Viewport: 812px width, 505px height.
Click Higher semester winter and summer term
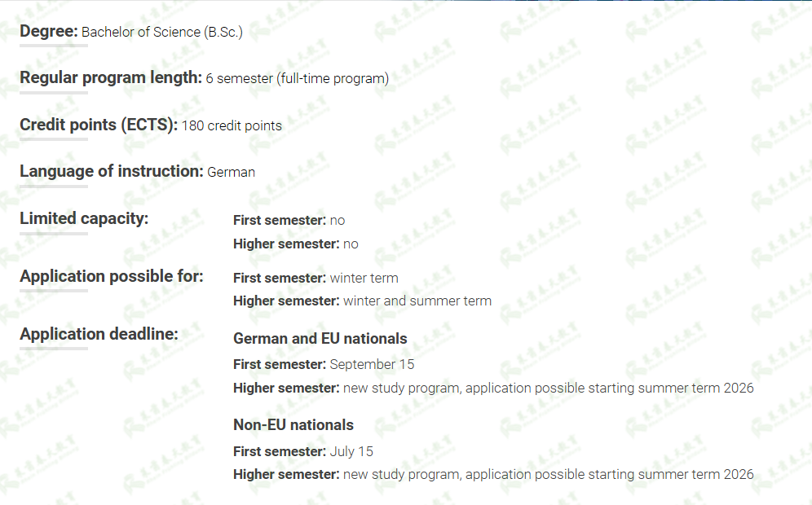coord(362,301)
